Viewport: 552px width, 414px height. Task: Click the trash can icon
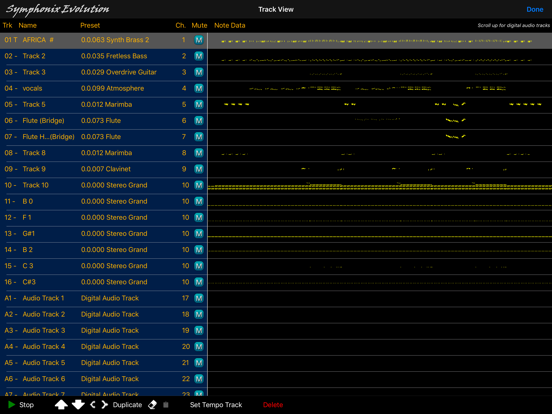tap(166, 405)
